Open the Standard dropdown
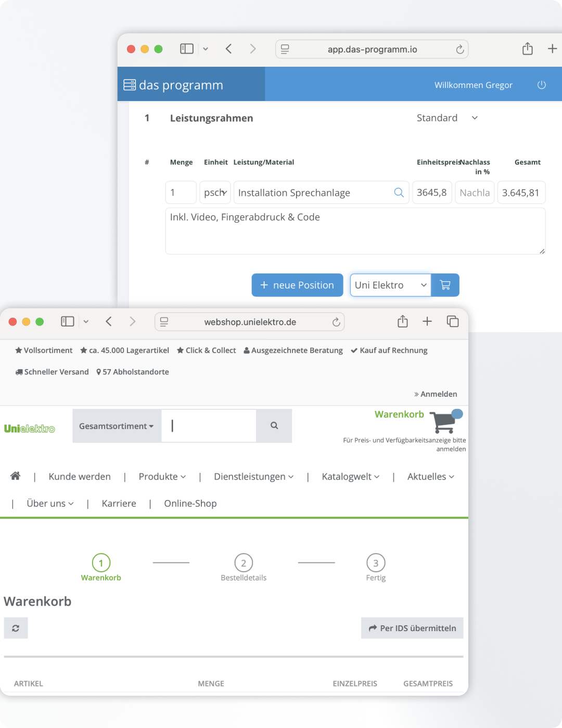This screenshot has height=728, width=562. pyautogui.click(x=448, y=118)
